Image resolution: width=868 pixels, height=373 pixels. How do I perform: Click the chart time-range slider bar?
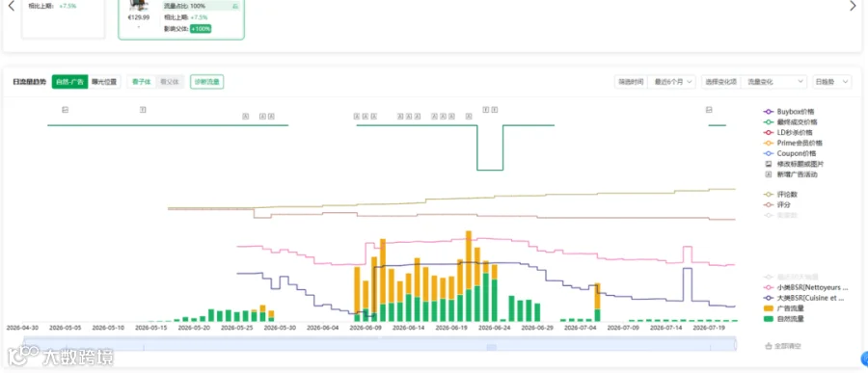pos(380,344)
